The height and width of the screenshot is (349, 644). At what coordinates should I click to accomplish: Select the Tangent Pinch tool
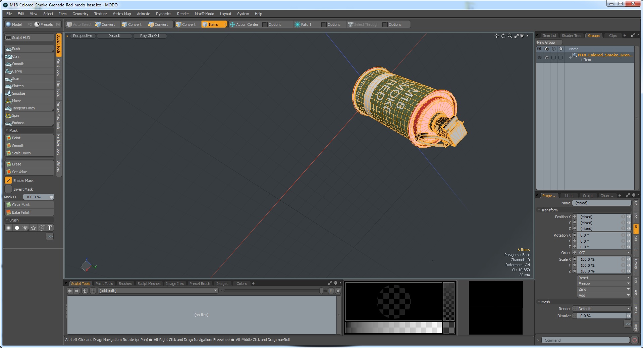tap(29, 108)
